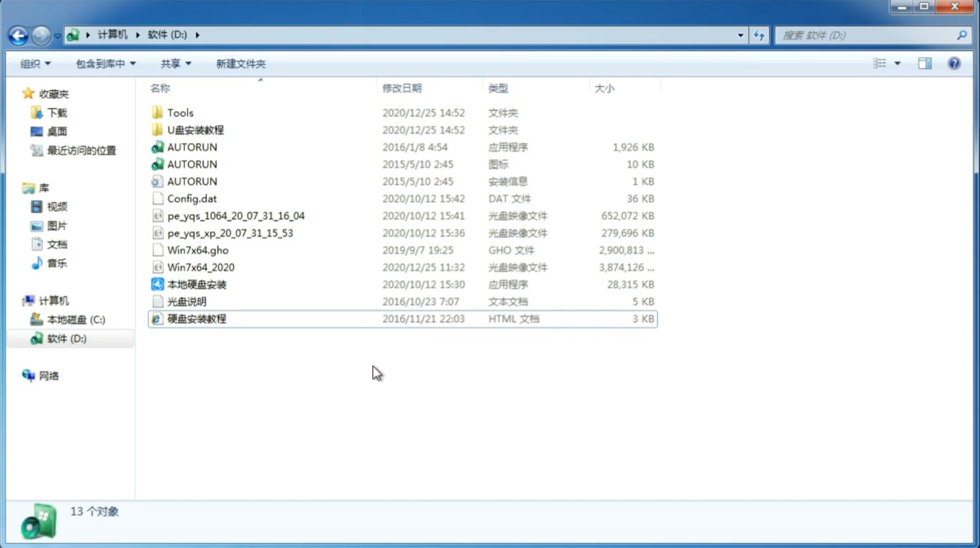This screenshot has width=980, height=548.
Task: Open pe_yqs_xp disc image file
Action: click(230, 233)
